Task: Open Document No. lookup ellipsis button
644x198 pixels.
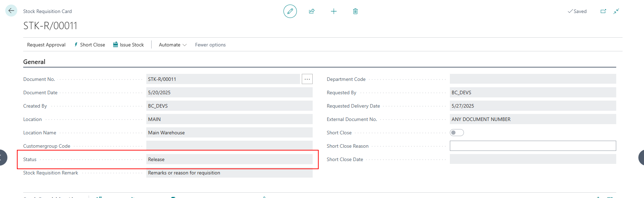Action: [x=307, y=79]
